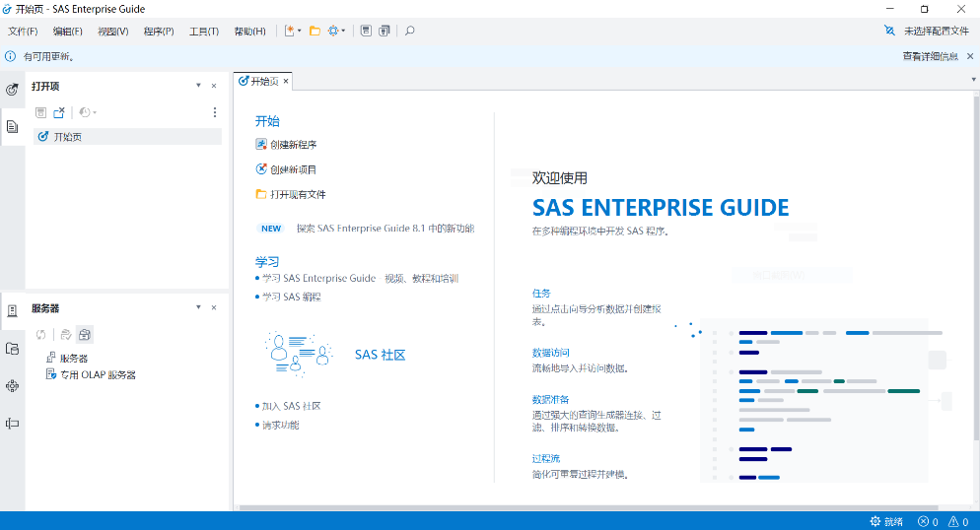This screenshot has width=980, height=530.
Task: Click the greyed refresh icon in the 服务器 panel
Action: tap(40, 335)
